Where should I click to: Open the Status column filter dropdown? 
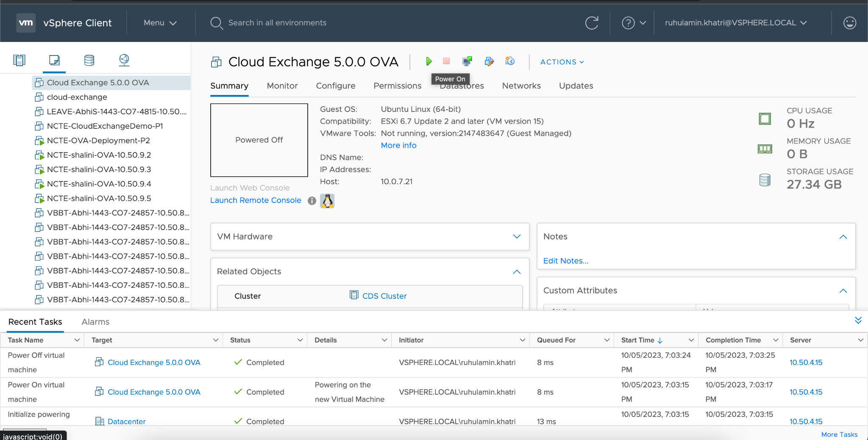300,340
